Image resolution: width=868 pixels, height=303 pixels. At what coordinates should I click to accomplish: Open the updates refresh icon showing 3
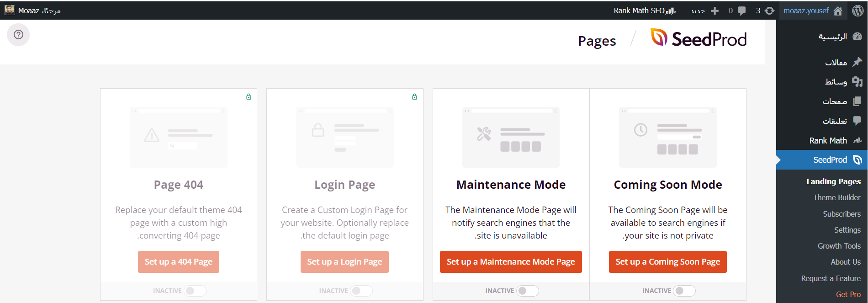[770, 11]
